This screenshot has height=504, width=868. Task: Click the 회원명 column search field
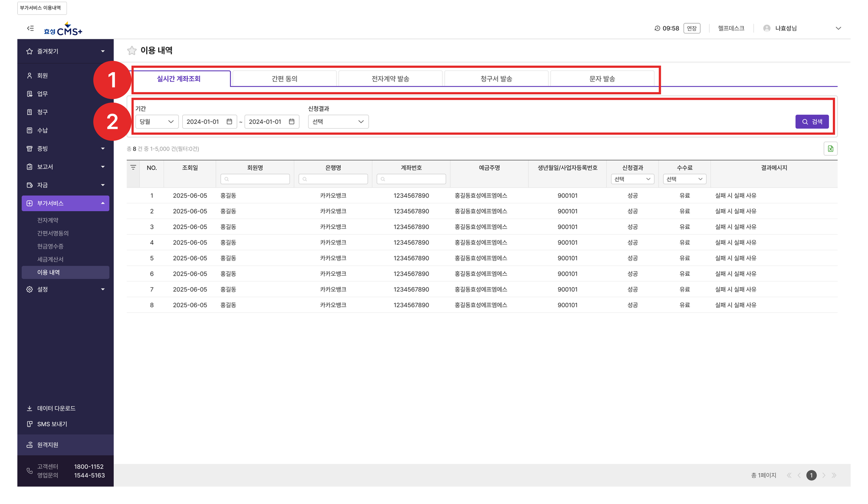[x=255, y=179]
